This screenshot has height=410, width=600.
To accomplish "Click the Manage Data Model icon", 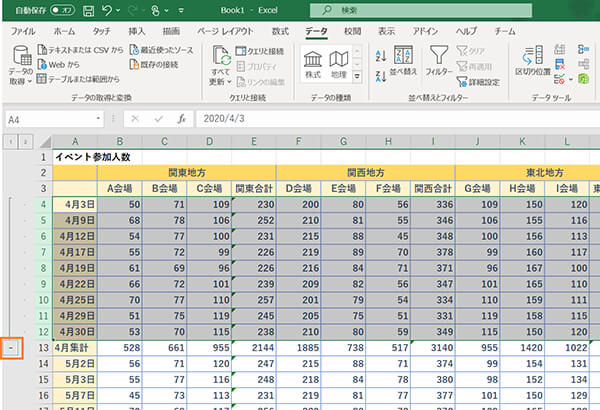I will pyautogui.click(x=583, y=79).
